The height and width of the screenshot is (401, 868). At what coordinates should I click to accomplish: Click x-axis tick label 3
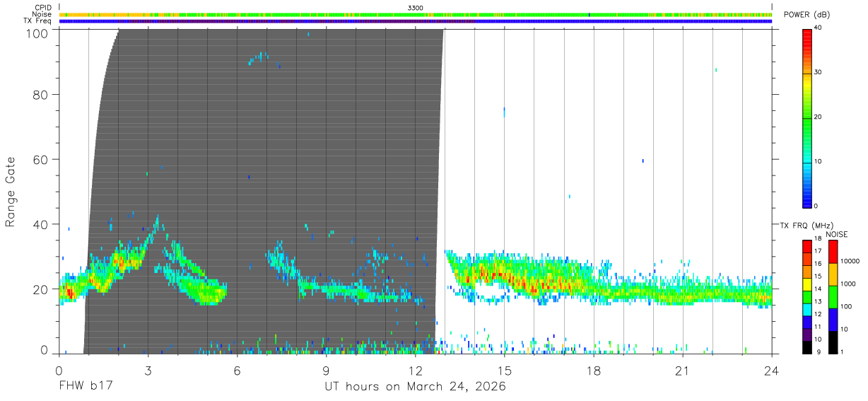pos(148,371)
